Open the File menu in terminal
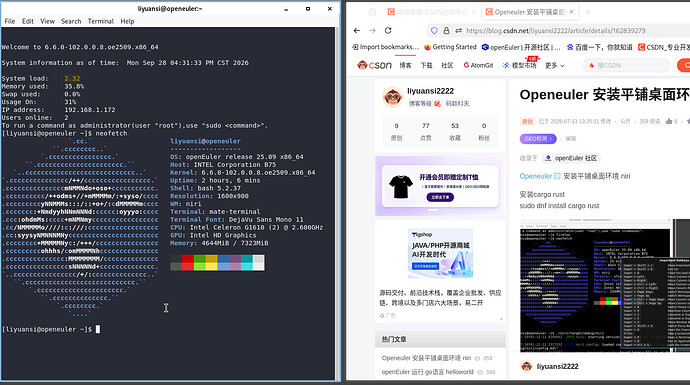Viewport: 690px width, 385px height. tap(10, 21)
